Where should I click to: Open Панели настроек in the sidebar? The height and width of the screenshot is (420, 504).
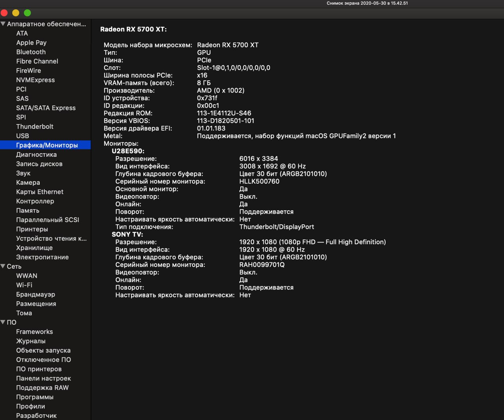(x=43, y=379)
